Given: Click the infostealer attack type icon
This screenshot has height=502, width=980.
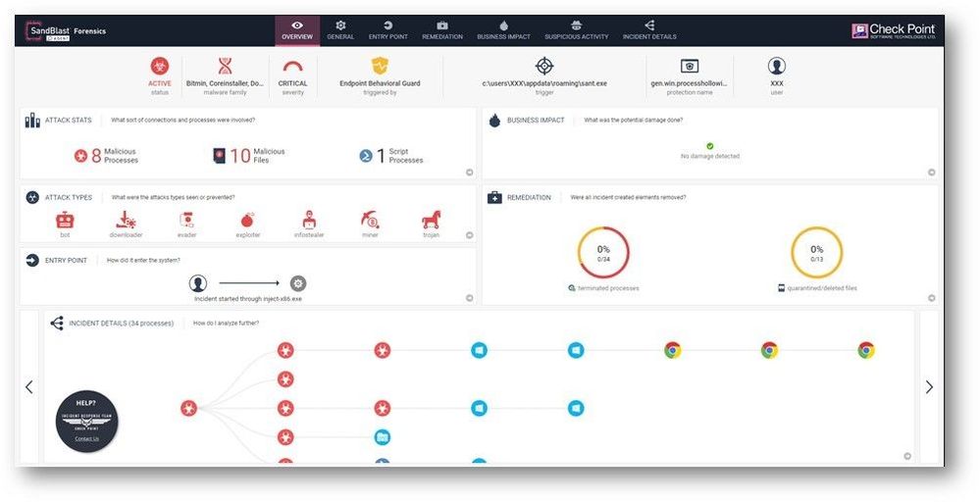Looking at the screenshot, I should tap(309, 220).
